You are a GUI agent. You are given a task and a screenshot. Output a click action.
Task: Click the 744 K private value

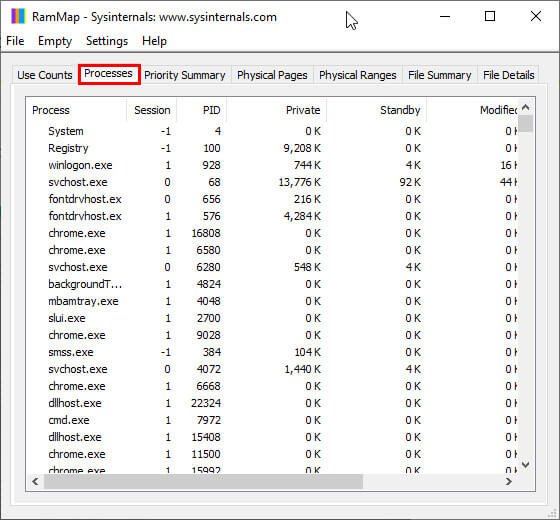(307, 165)
